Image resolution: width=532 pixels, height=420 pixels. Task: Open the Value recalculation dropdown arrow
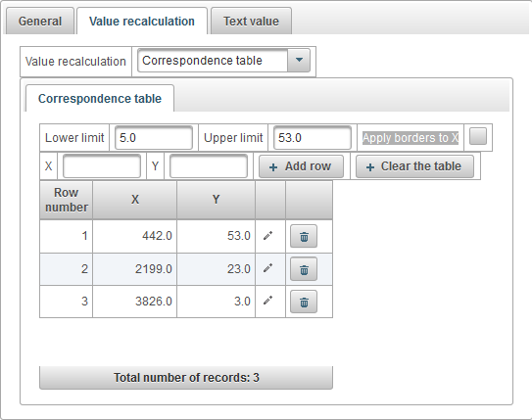299,61
